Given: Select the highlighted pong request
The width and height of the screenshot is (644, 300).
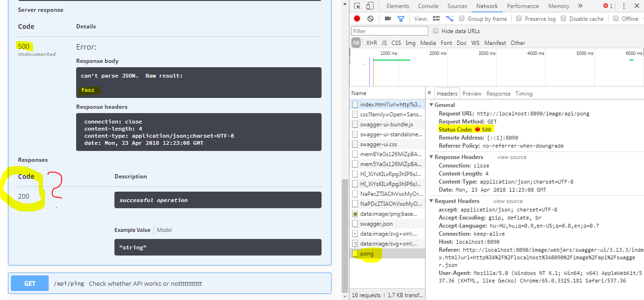Looking at the screenshot, I should [x=366, y=253].
